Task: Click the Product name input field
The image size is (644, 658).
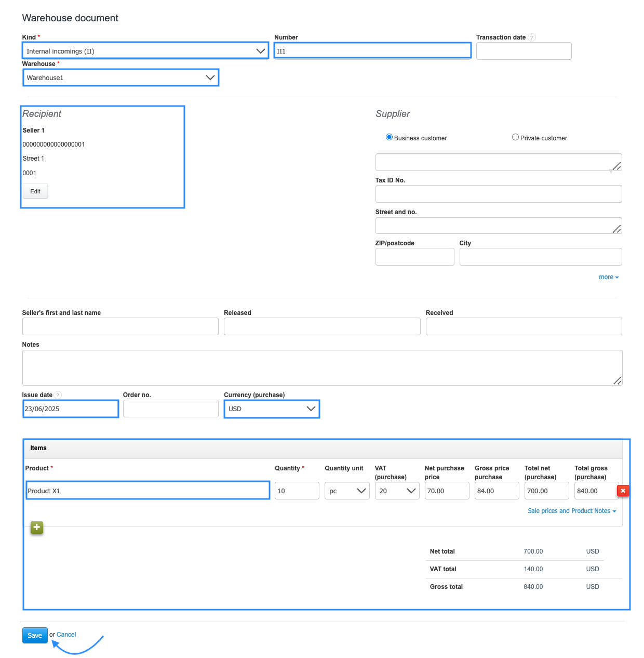Action: pos(148,491)
